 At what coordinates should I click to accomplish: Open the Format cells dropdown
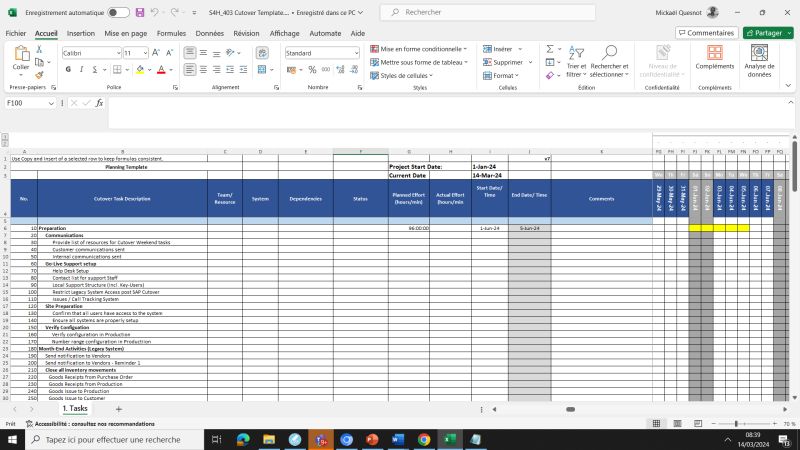(501, 76)
